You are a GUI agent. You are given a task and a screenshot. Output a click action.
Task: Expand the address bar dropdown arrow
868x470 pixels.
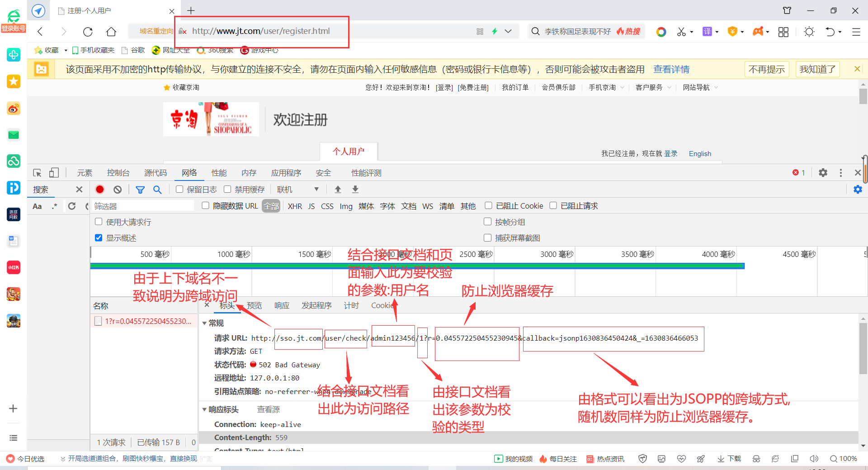(x=508, y=31)
